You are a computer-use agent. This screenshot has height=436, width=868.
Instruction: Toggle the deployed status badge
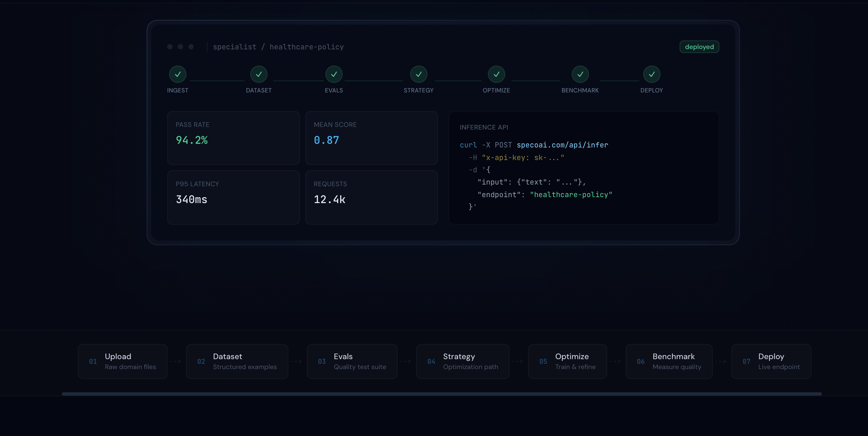pyautogui.click(x=699, y=46)
